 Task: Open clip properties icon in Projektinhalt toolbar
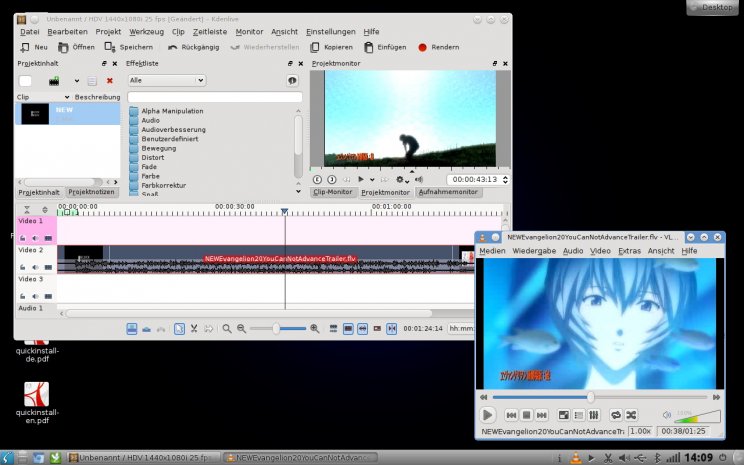[x=92, y=81]
